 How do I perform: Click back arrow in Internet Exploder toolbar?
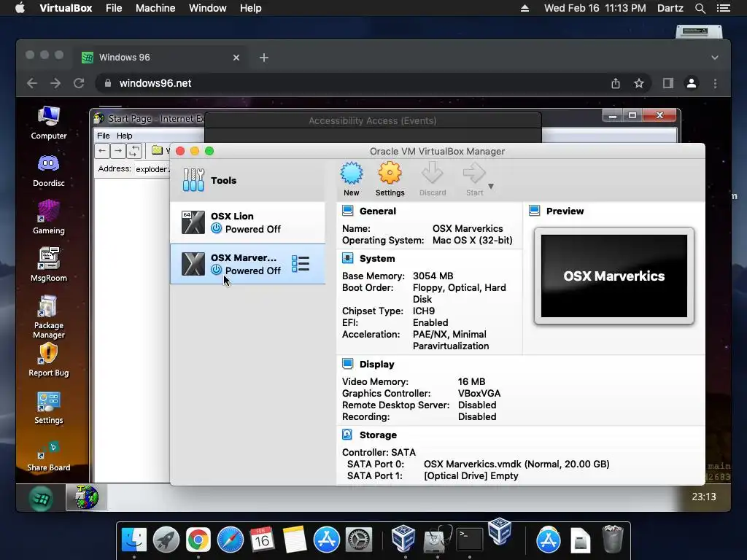(102, 151)
